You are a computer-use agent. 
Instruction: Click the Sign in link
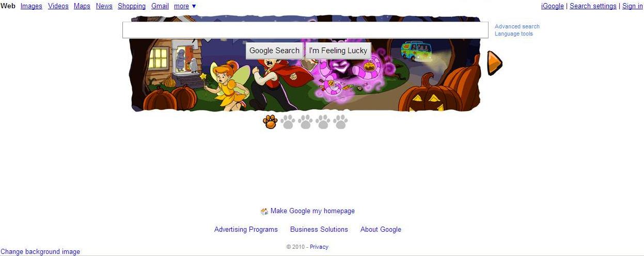pyautogui.click(x=633, y=6)
